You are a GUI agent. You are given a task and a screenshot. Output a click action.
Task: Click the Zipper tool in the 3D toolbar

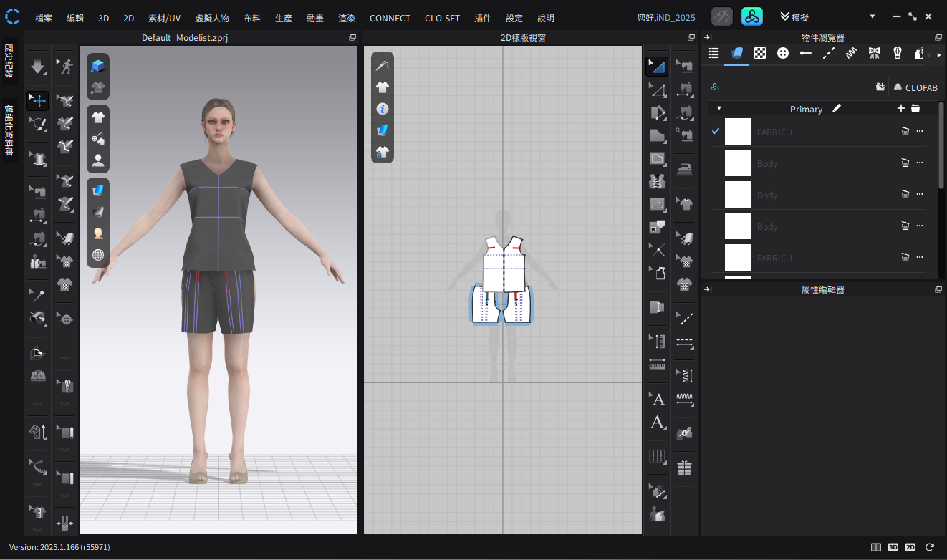tap(66, 387)
